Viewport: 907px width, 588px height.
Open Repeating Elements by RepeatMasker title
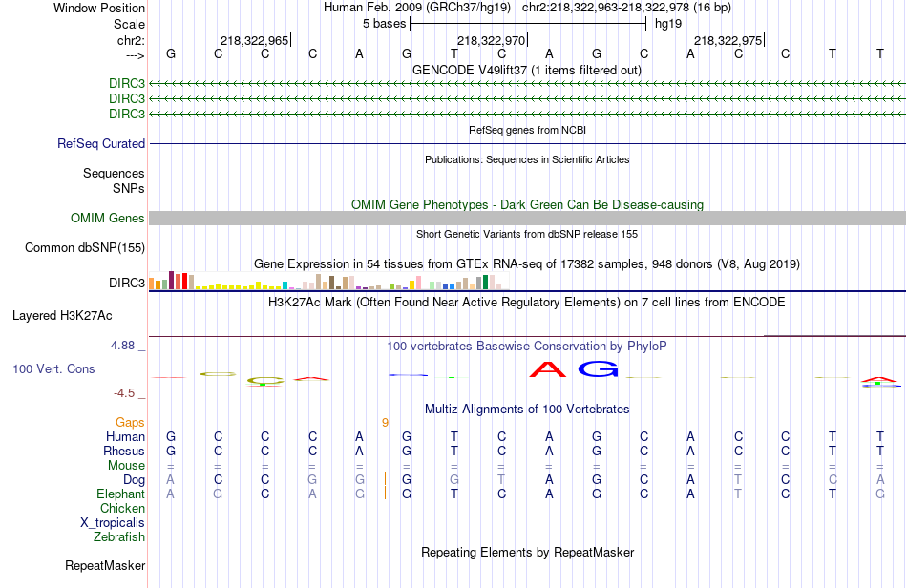527,552
